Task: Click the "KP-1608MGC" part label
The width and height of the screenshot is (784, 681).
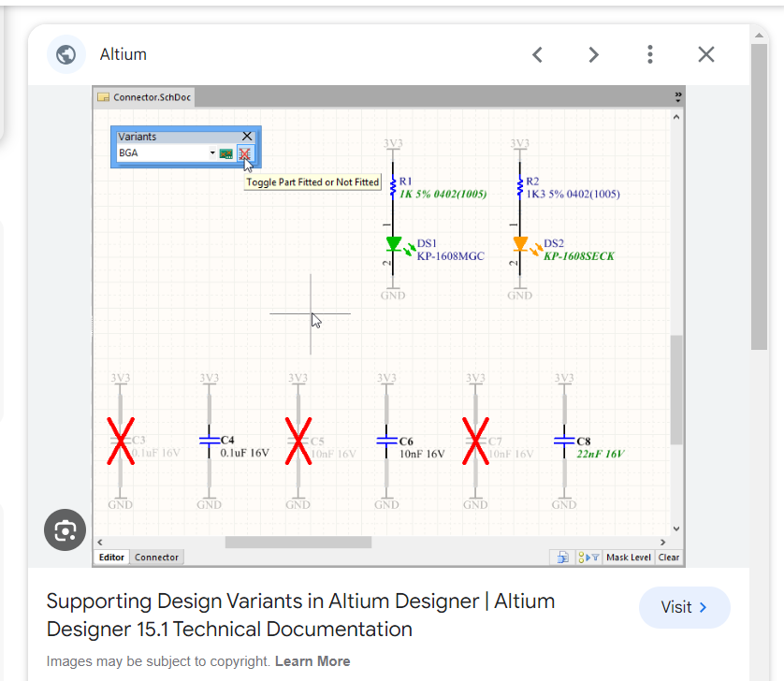Action: 451,256
